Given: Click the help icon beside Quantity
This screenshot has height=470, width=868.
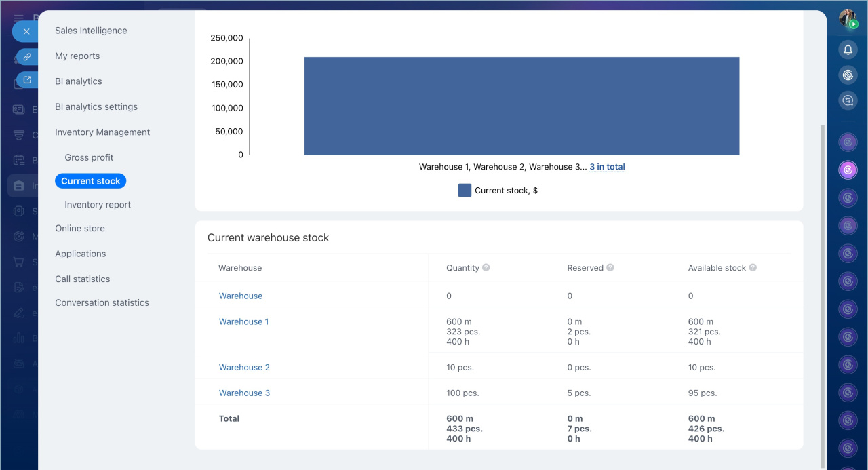Looking at the screenshot, I should click(x=486, y=268).
